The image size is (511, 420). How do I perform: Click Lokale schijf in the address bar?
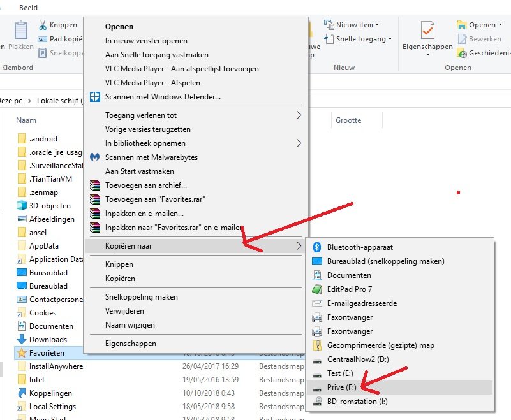coord(57,101)
